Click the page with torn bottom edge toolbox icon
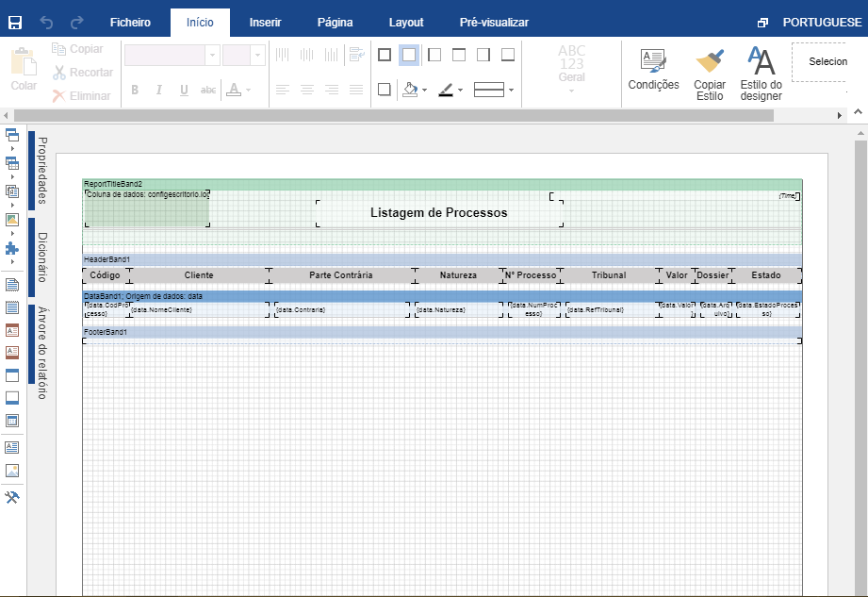The image size is (868, 597). (x=12, y=285)
